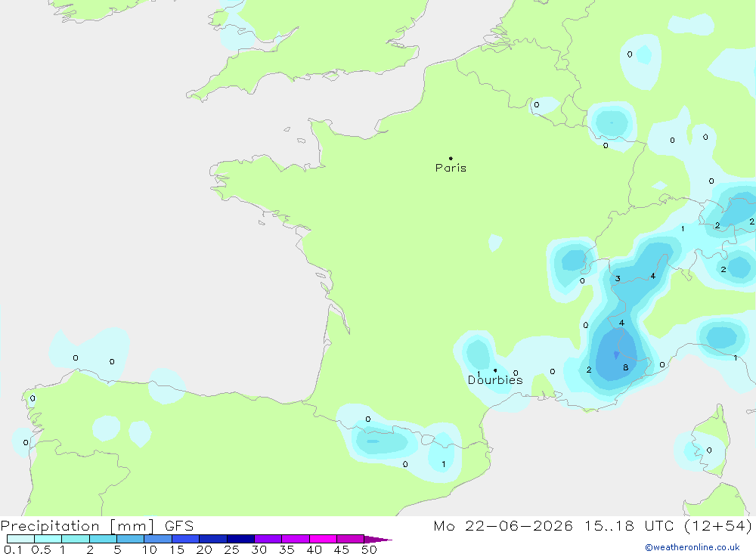
Task: Click the '0.1' legend scale label
Action: click(13, 549)
